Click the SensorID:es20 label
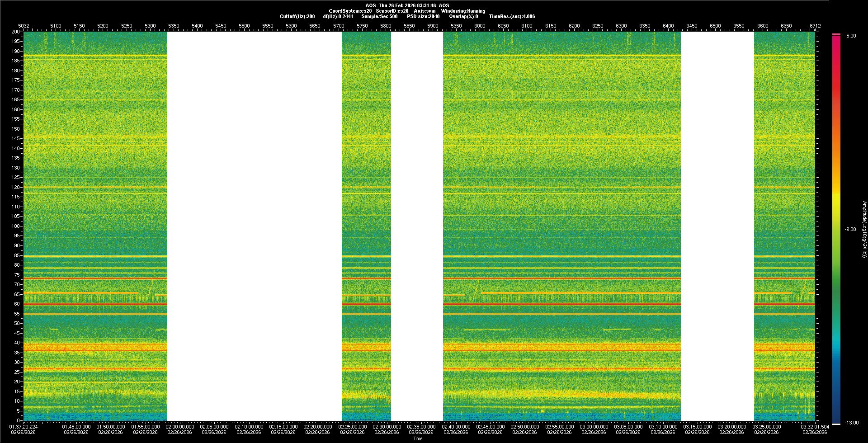 [392, 11]
